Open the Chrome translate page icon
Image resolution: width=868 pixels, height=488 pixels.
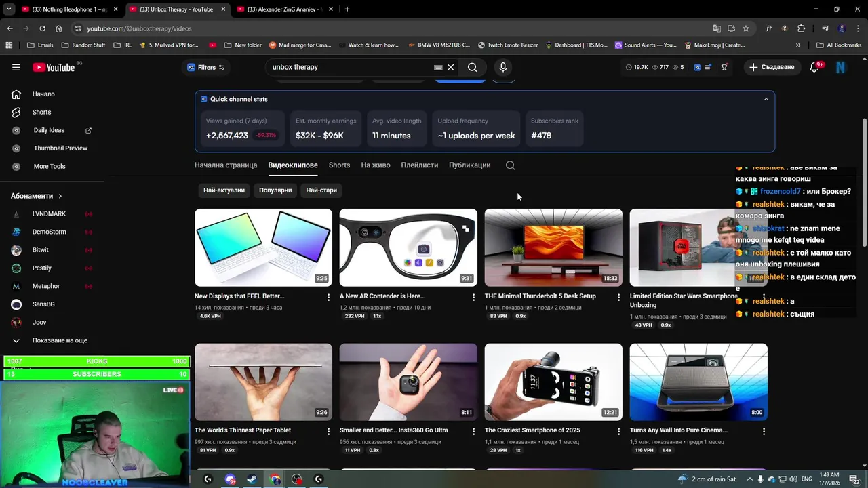click(x=717, y=28)
